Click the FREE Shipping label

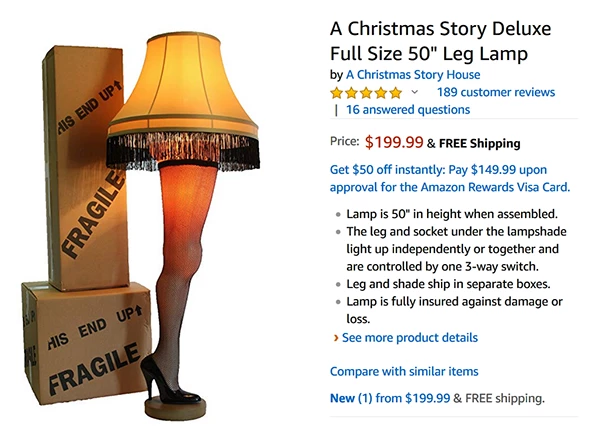pyautogui.click(x=479, y=143)
